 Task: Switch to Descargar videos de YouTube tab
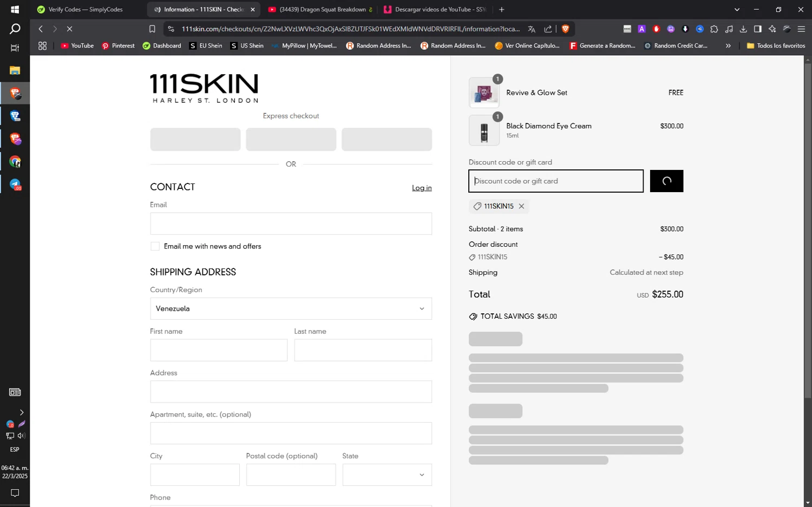pyautogui.click(x=435, y=9)
